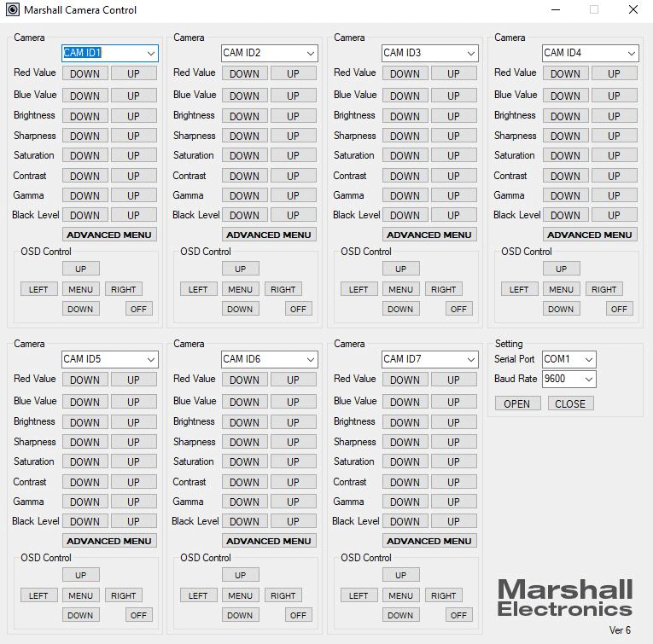
Task: Open the CAM ID2 camera dropdown
Action: [270, 53]
